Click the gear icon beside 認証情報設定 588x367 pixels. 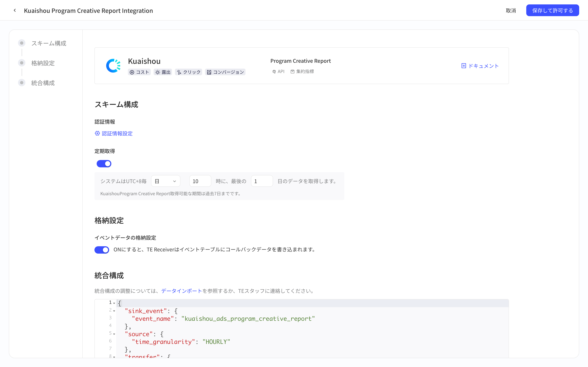pos(97,133)
